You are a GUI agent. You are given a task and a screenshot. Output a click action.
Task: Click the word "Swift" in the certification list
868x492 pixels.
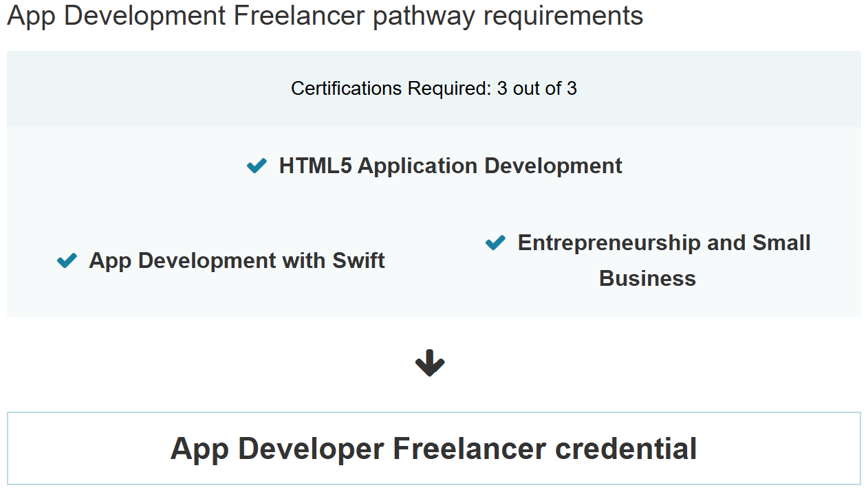click(x=358, y=260)
